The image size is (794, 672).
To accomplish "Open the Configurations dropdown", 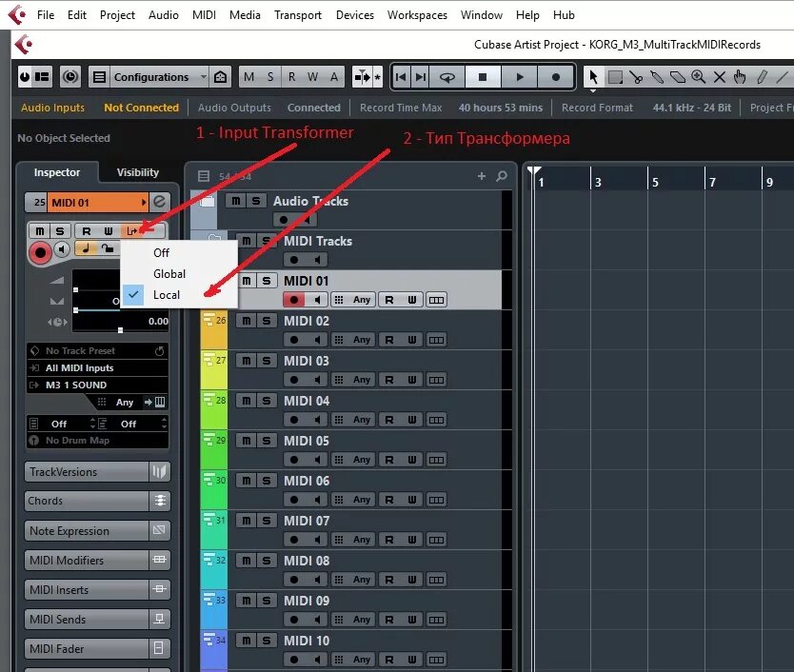I will tap(159, 77).
